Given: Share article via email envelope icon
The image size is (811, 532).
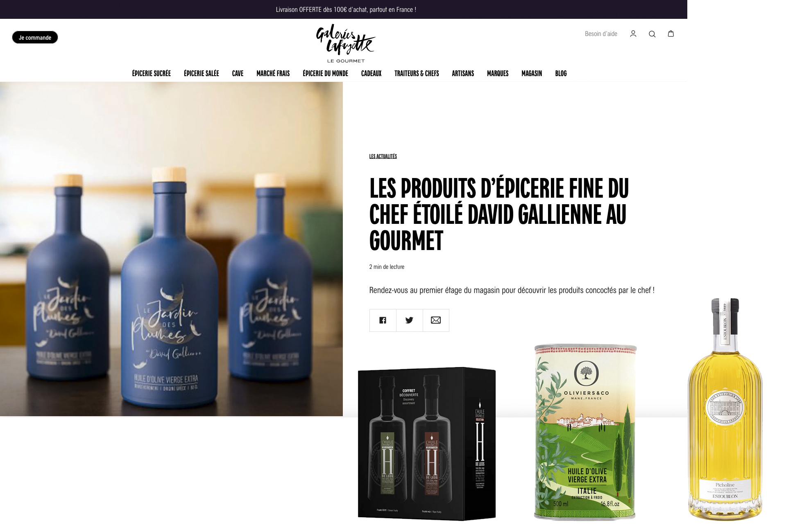Looking at the screenshot, I should coord(436,320).
